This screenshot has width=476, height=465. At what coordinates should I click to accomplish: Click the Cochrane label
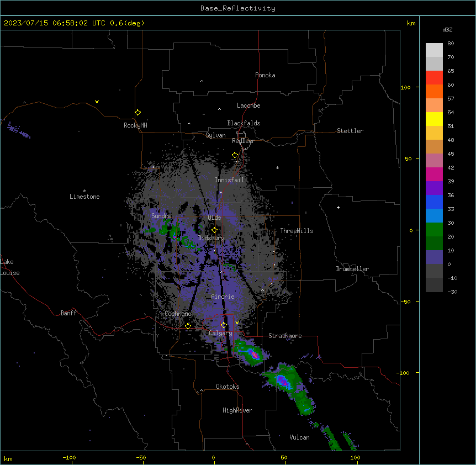[178, 314]
